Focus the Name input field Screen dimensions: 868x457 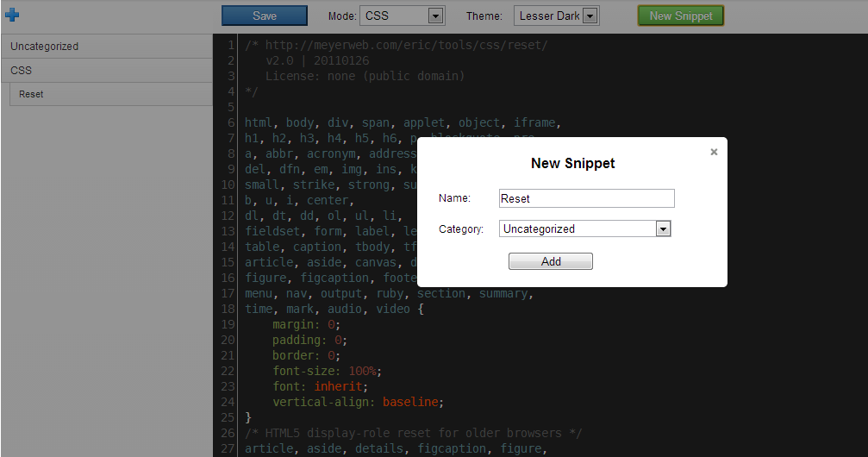pyautogui.click(x=587, y=198)
